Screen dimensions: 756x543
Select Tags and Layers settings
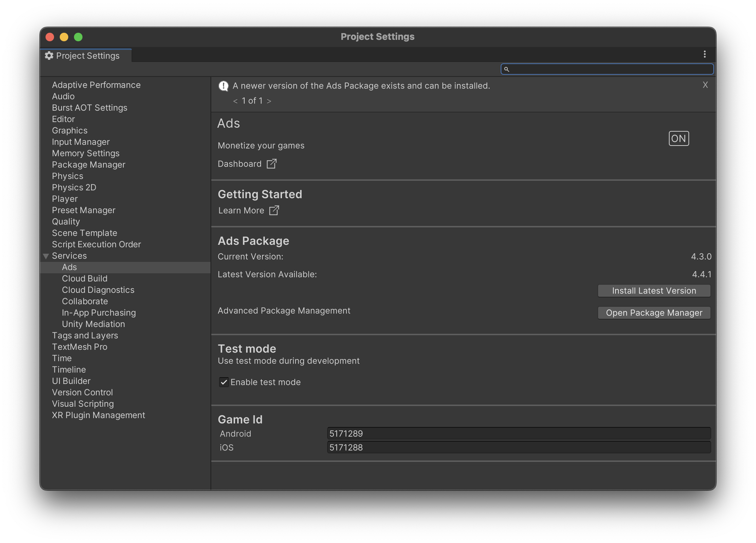pyautogui.click(x=85, y=335)
